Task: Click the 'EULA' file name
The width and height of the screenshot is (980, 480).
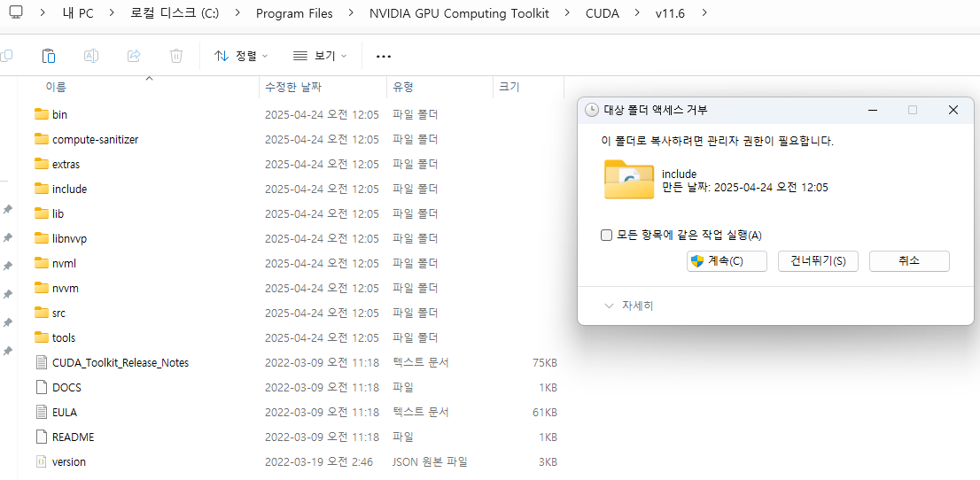Action: point(65,413)
